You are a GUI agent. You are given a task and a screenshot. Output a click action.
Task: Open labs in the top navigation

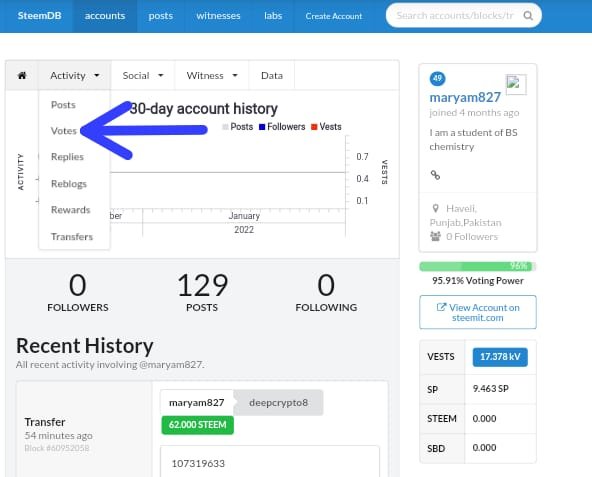tap(273, 16)
